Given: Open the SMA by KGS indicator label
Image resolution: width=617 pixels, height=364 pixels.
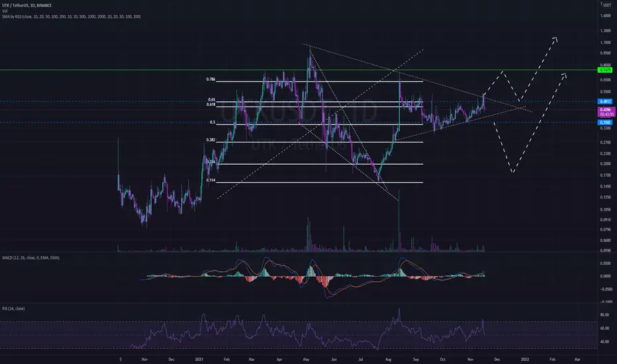Looking at the screenshot, I should tap(71, 17).
